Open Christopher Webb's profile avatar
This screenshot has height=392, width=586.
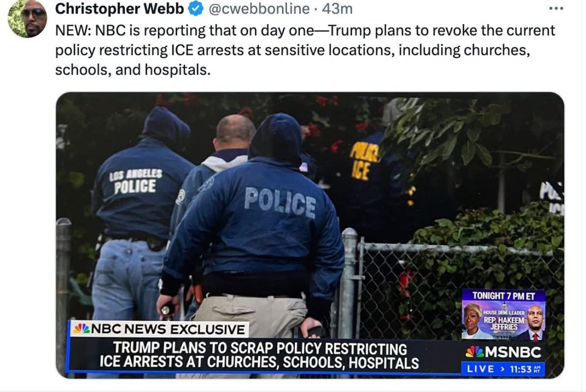pos(28,18)
